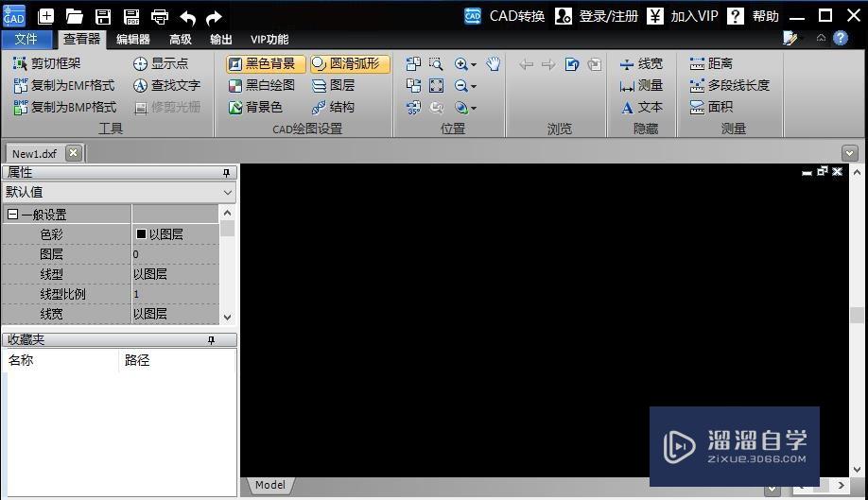Viewport: 868px width, 500px height.
Task: Select 面积 measure tool
Action: [x=711, y=107]
